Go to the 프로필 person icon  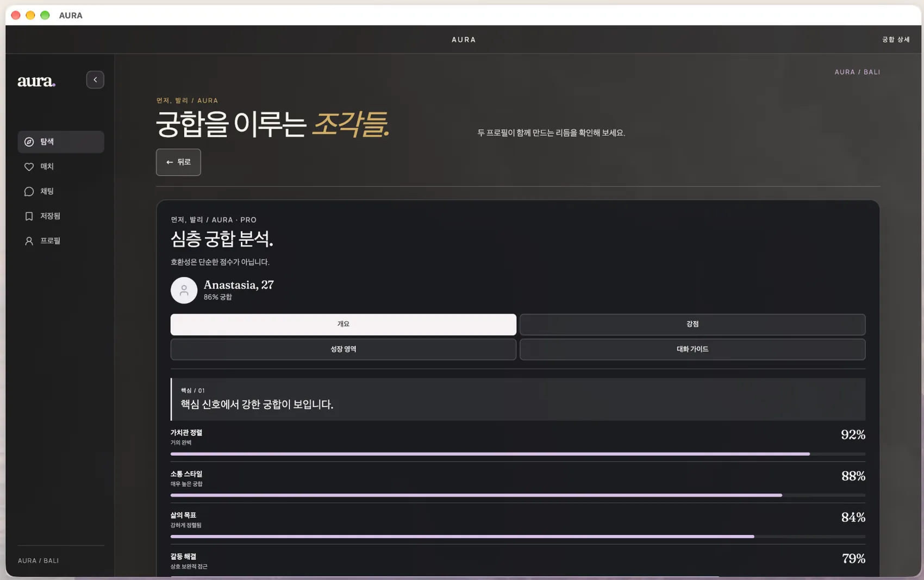tap(29, 241)
